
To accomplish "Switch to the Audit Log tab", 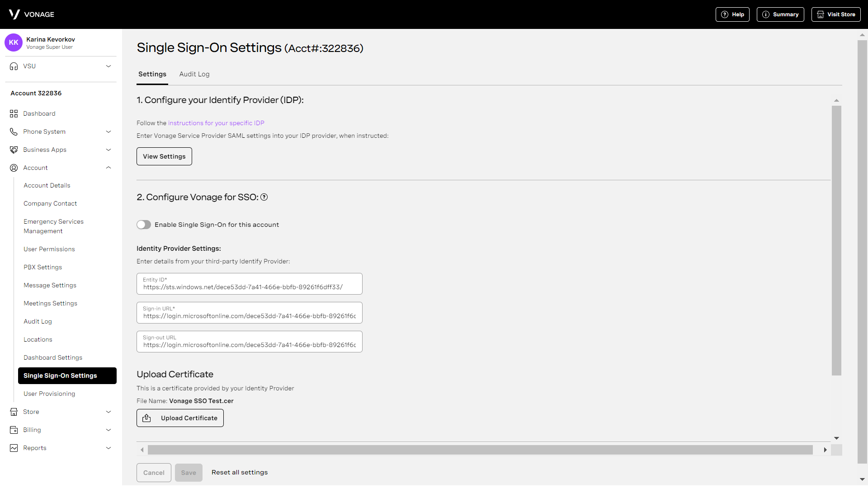I will click(194, 74).
